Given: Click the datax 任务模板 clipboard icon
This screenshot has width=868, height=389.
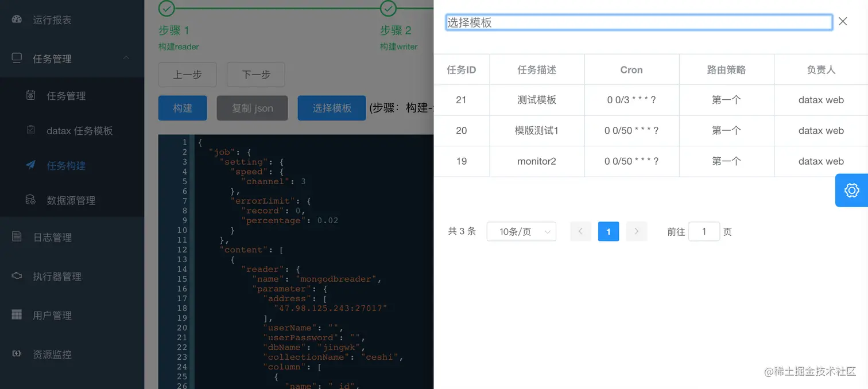Looking at the screenshot, I should pyautogui.click(x=31, y=130).
